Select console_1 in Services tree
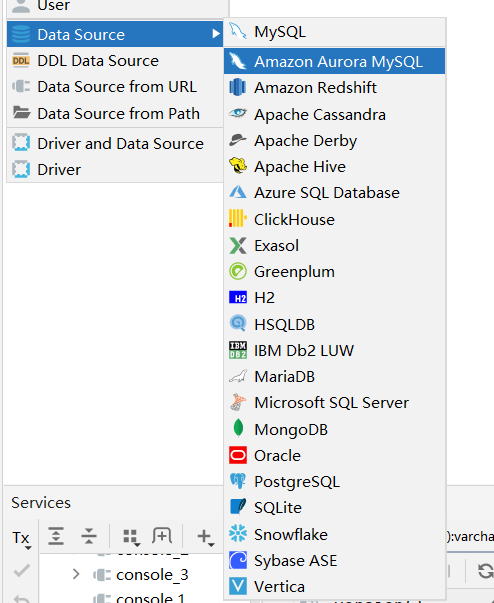 click(150, 597)
